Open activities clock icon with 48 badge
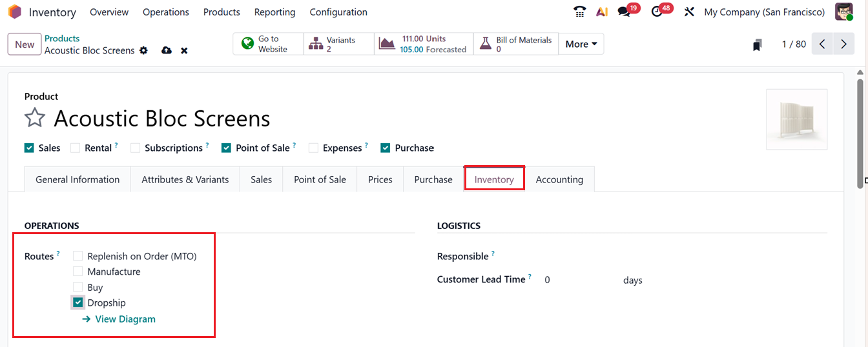868x347 pixels. pos(657,12)
